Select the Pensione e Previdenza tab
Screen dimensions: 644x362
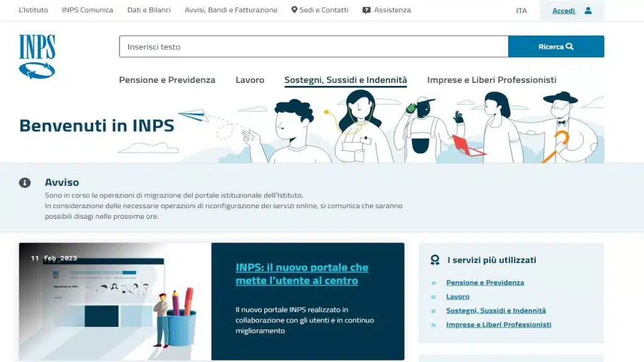coord(167,80)
